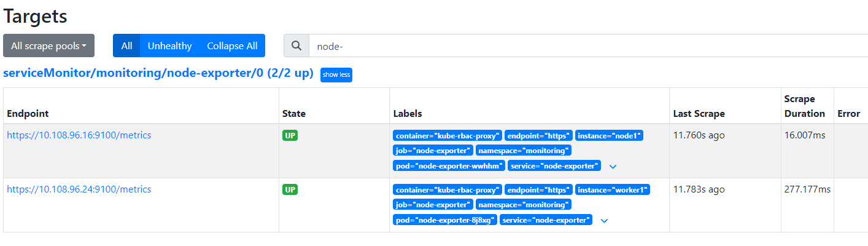Screen dimensions: 868x246
Task: Click the UP state badge for worker1
Action: pyautogui.click(x=290, y=189)
